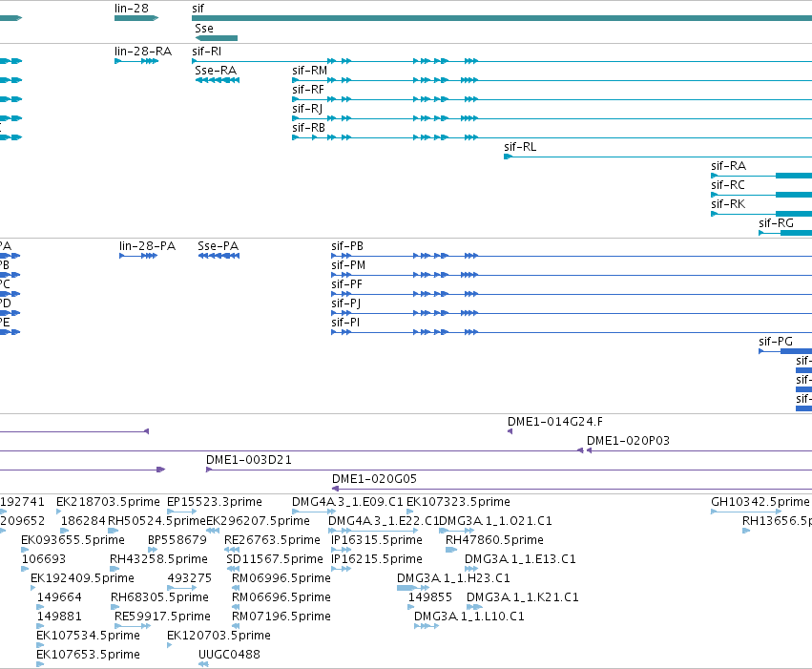This screenshot has width=812, height=669.
Task: Click EST DMG3A1_1.K21.C1
Action: (x=523, y=598)
